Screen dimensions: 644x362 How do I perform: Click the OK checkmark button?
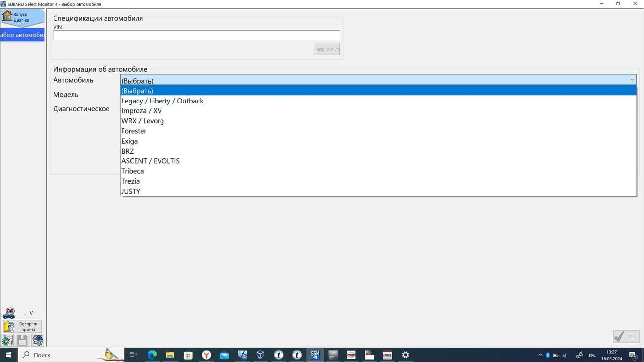point(626,337)
